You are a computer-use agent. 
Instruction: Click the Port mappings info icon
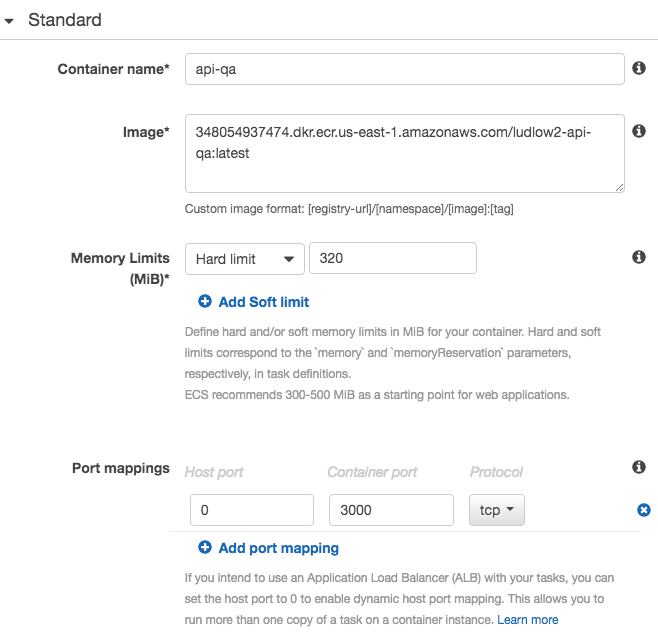click(639, 468)
